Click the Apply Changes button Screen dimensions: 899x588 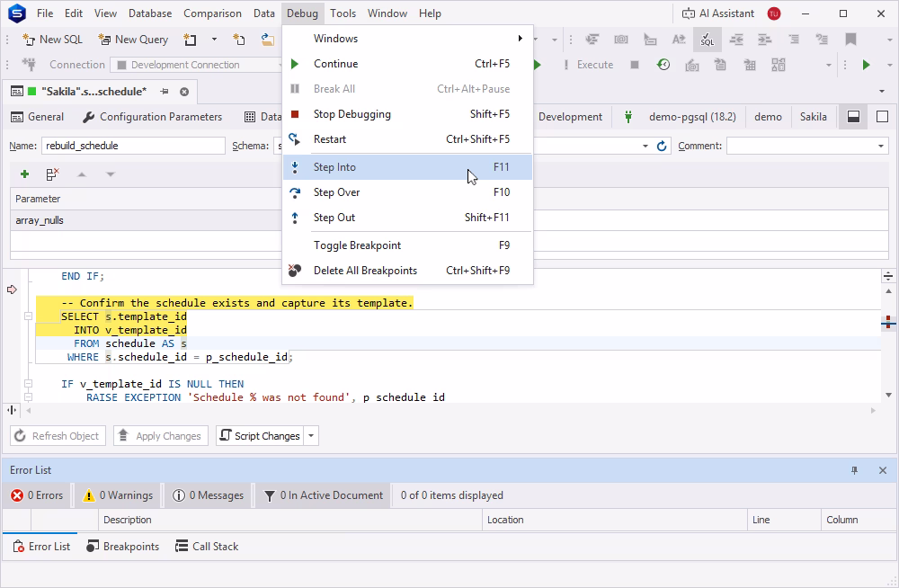click(x=161, y=436)
